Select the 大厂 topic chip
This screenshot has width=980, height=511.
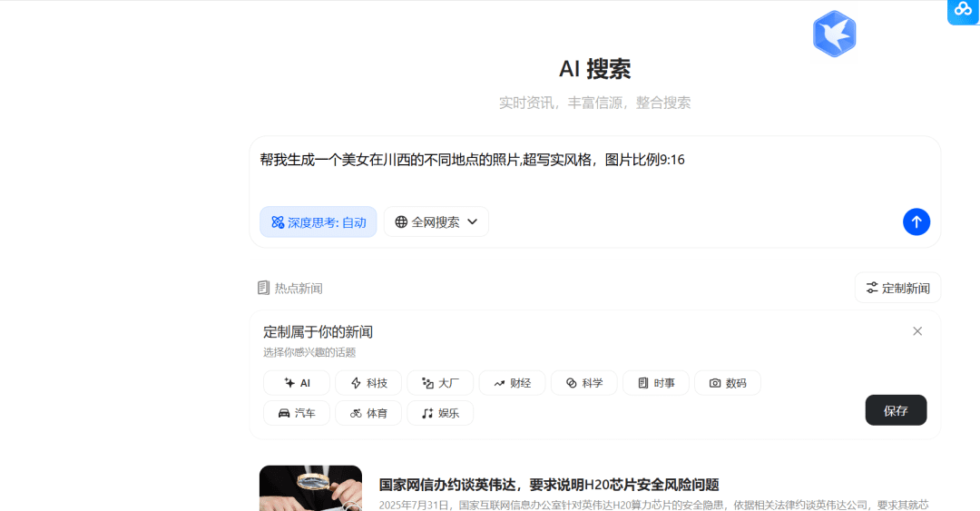[x=441, y=383]
